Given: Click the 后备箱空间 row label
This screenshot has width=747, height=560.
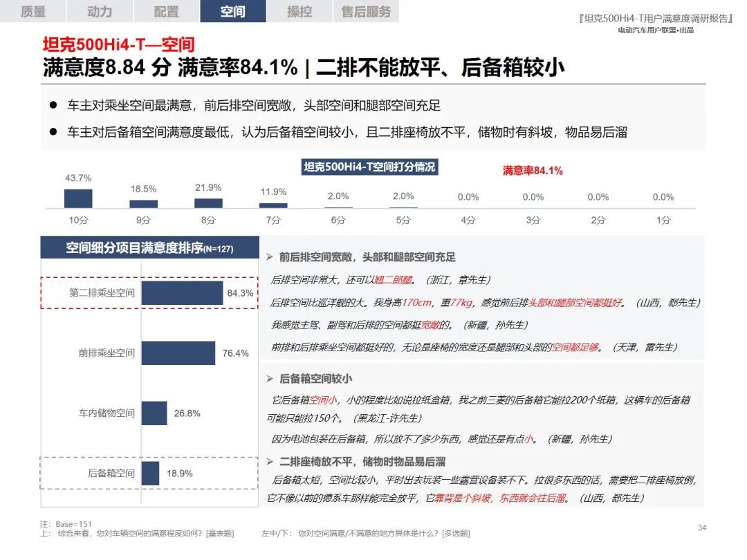Looking at the screenshot, I should click(111, 473).
